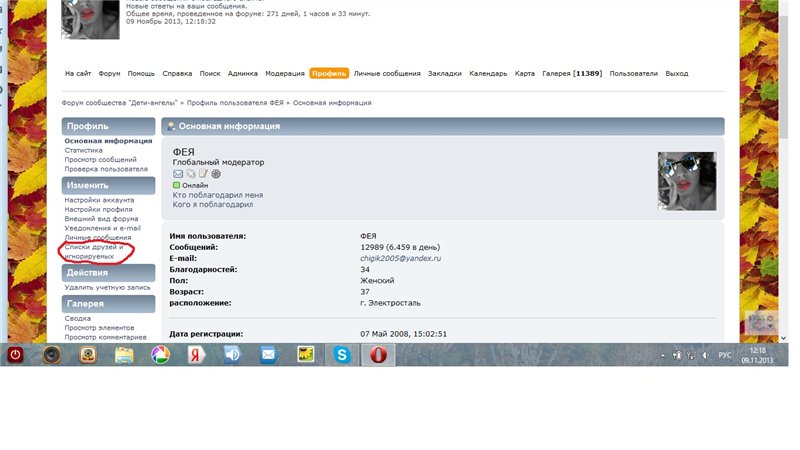Open the Справка menu item
Screen dimensions: 800x450
[x=177, y=73]
